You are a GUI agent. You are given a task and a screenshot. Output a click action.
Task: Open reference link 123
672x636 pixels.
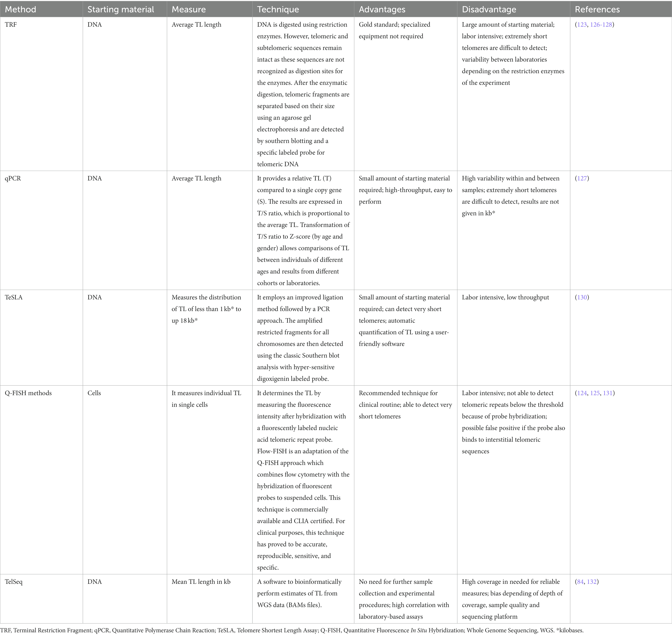click(582, 25)
